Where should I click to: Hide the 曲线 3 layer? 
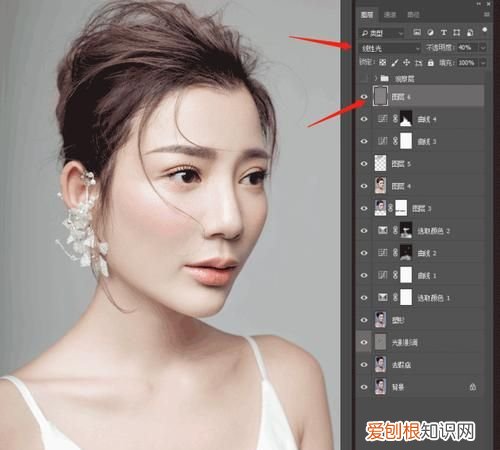pyautogui.click(x=364, y=141)
